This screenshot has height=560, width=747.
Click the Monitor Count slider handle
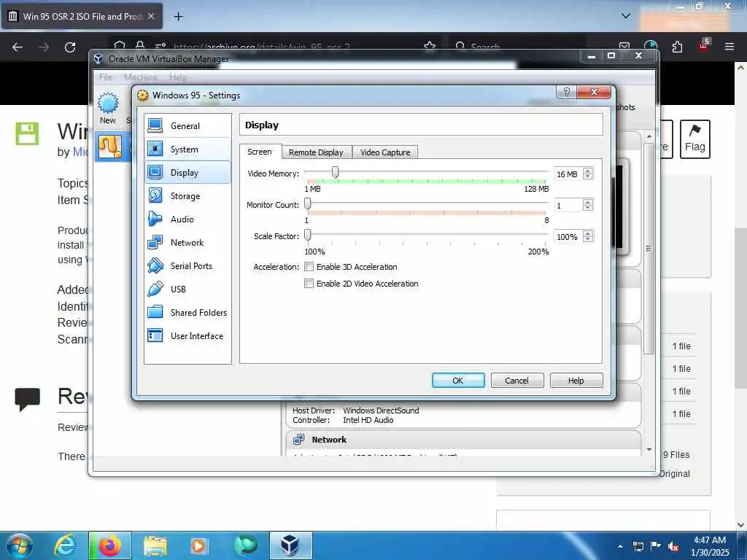(x=308, y=203)
